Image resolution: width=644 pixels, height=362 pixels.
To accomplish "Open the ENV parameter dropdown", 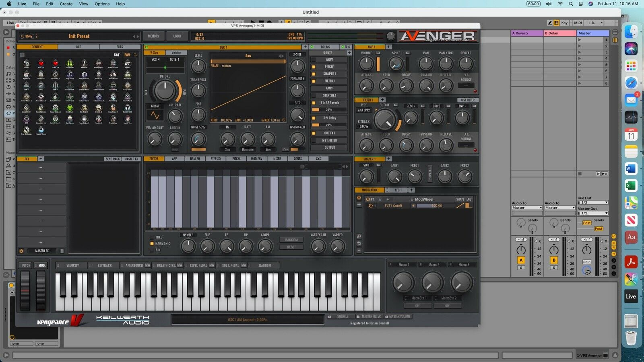I will pos(462,106).
